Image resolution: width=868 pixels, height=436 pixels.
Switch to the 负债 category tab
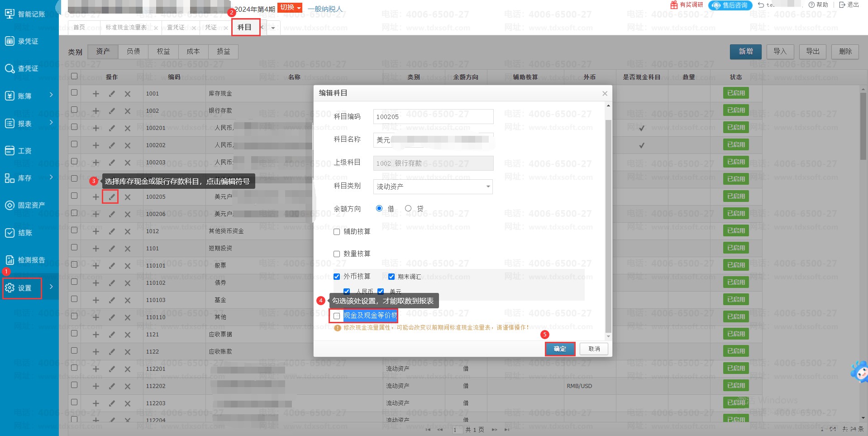click(x=133, y=52)
